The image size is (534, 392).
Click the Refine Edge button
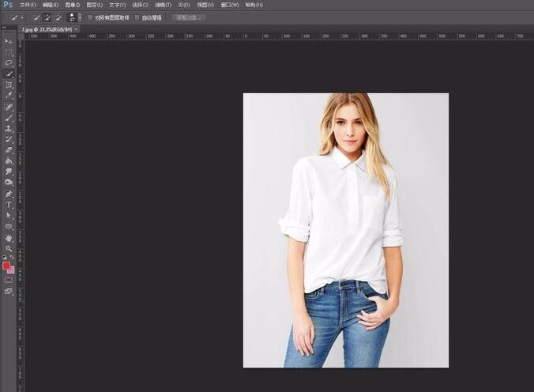[x=188, y=17]
